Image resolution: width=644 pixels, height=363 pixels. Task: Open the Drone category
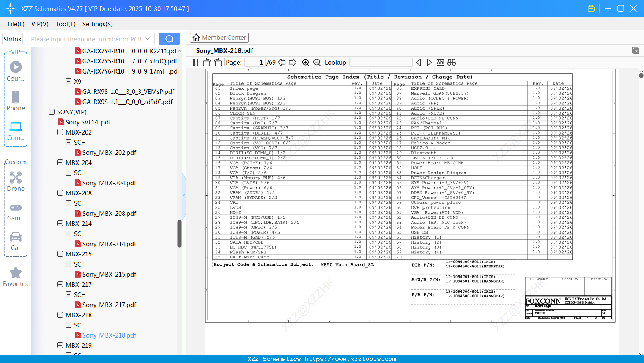(x=16, y=181)
